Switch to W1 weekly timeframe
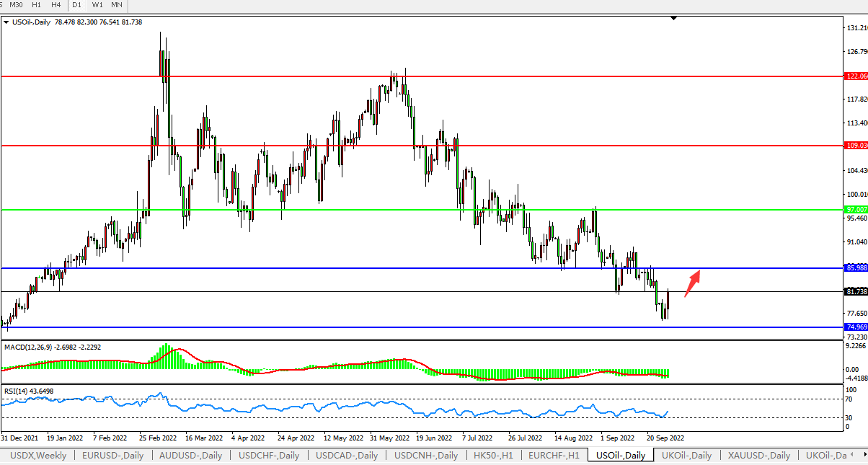This screenshot has width=868, height=465. pyautogui.click(x=97, y=5)
